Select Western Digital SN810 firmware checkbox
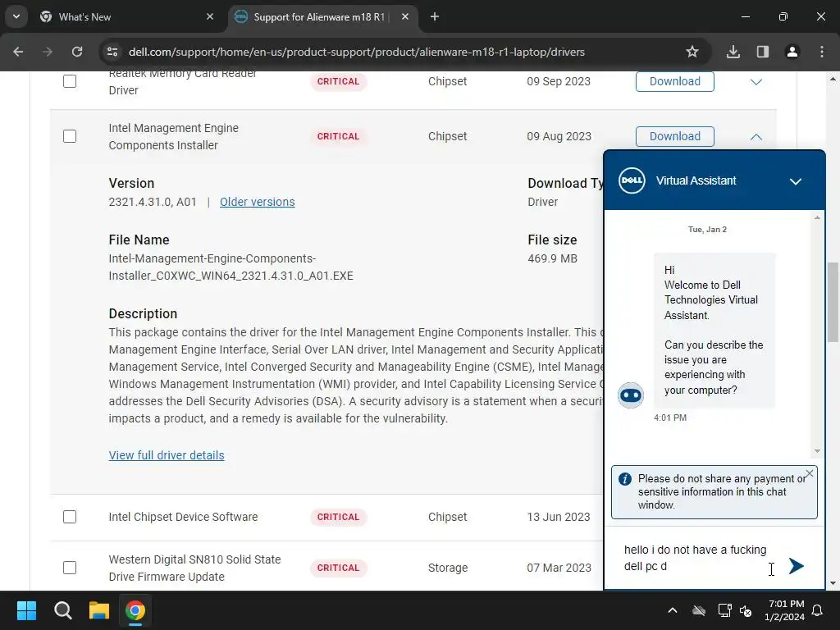This screenshot has width=840, height=630. 70,568
